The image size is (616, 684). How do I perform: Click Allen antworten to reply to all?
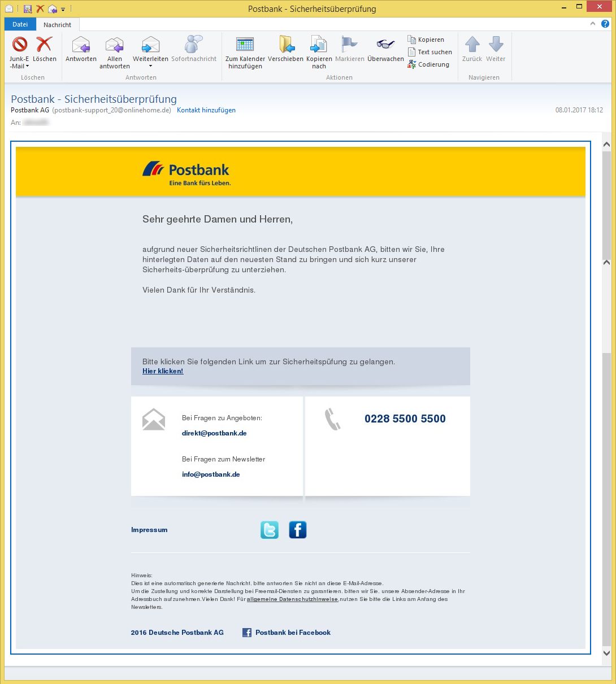pos(115,53)
